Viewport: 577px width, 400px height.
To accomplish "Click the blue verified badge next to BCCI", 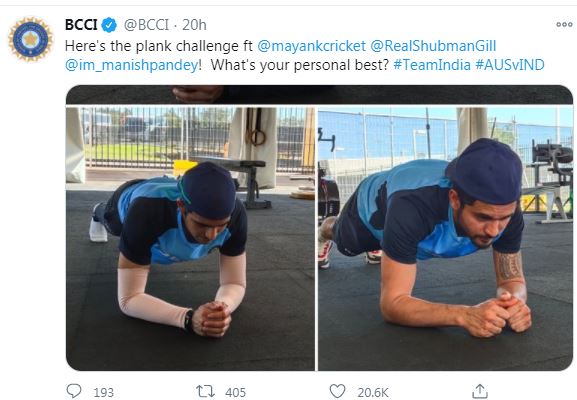I will tap(109, 25).
